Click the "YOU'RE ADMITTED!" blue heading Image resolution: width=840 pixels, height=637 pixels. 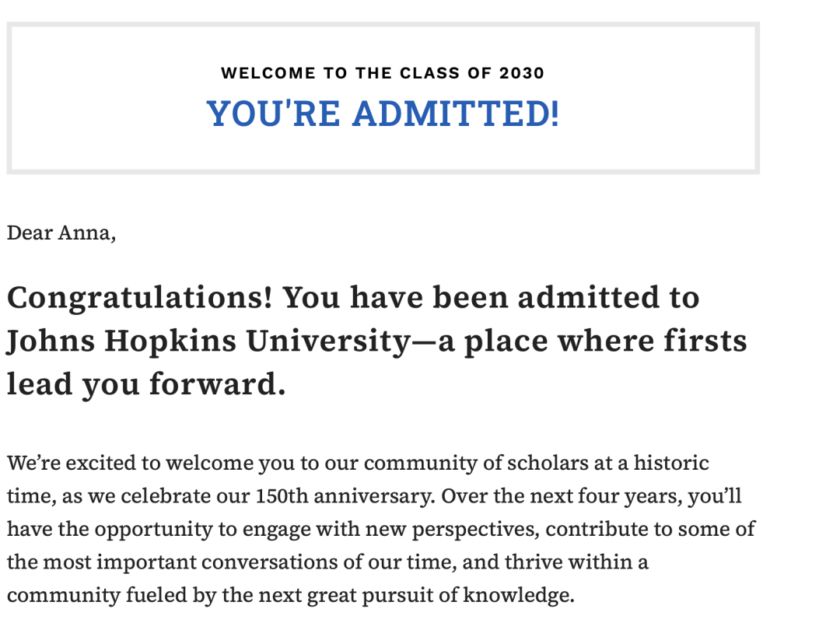click(383, 114)
